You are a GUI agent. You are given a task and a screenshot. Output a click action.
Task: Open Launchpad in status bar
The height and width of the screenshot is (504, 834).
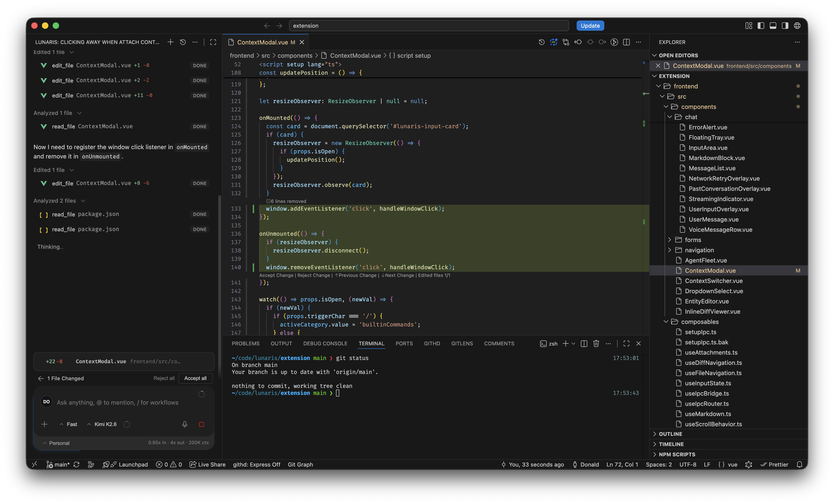point(125,464)
